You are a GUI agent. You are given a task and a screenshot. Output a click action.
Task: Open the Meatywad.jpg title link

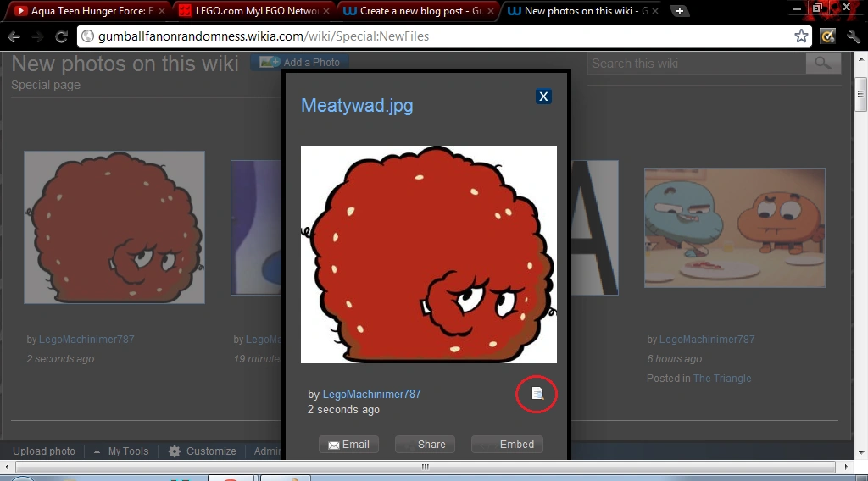tap(357, 105)
